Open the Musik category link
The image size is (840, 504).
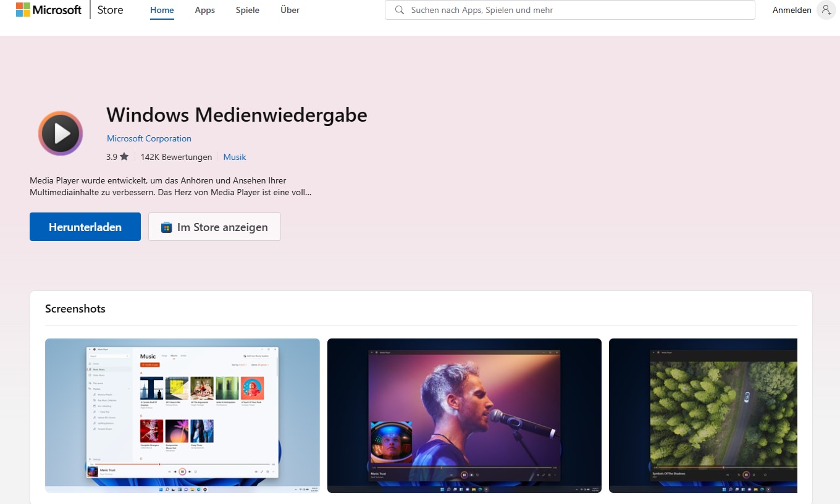pyautogui.click(x=235, y=157)
